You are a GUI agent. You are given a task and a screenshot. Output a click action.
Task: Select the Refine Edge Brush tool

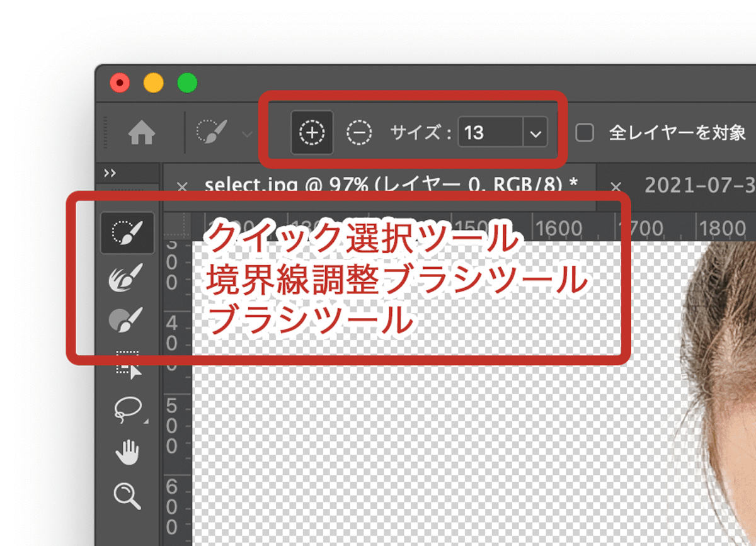pos(127,277)
